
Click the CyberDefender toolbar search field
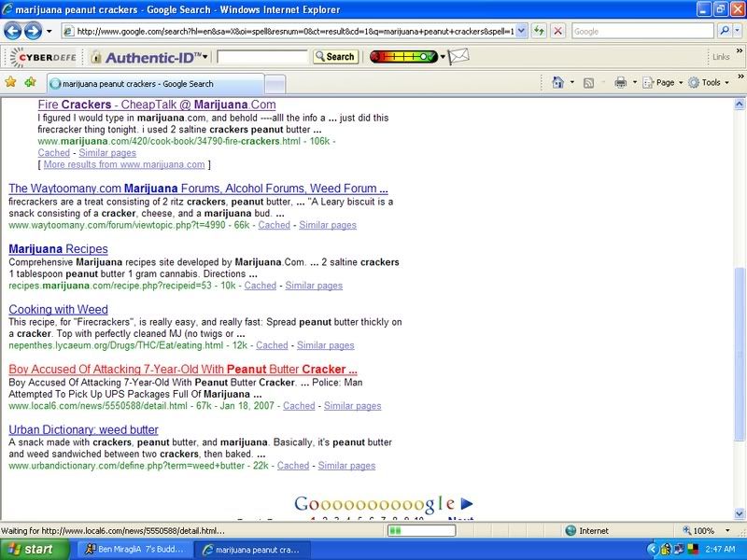[x=262, y=57]
